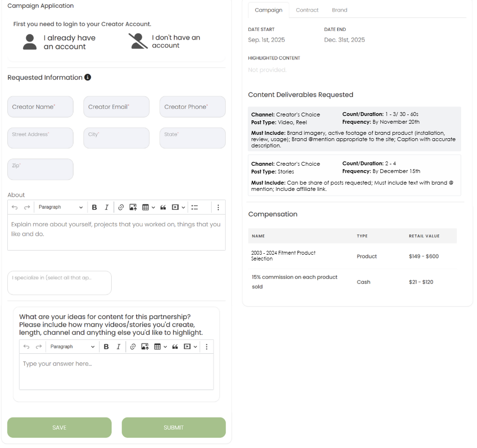
Task: Focus the Creator Email input field
Action: pyautogui.click(x=116, y=107)
